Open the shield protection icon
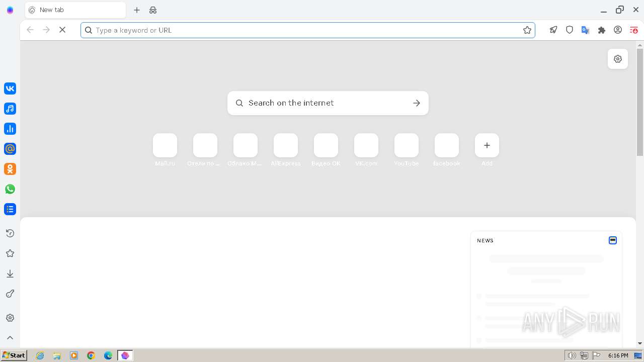644x362 pixels. [x=570, y=30]
